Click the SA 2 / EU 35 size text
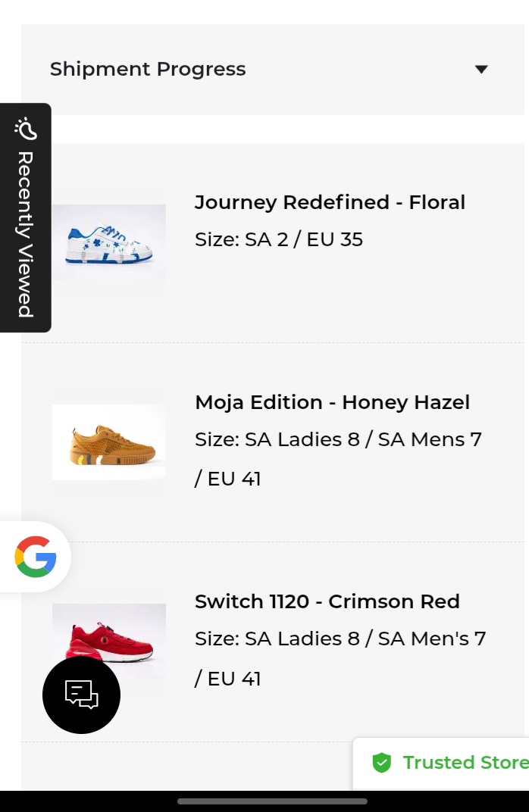The width and height of the screenshot is (529, 812). pyautogui.click(x=279, y=240)
